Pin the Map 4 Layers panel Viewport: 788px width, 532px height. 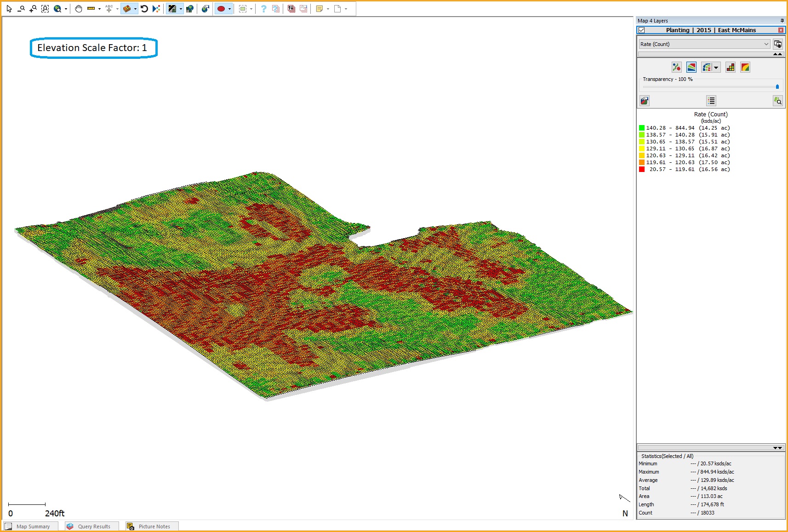tap(782, 21)
